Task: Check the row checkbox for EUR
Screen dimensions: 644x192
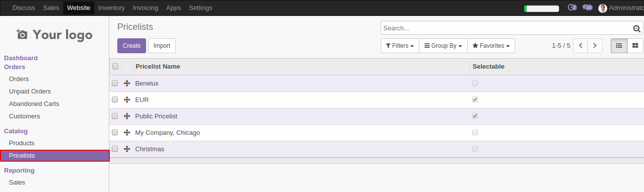Action: click(115, 99)
